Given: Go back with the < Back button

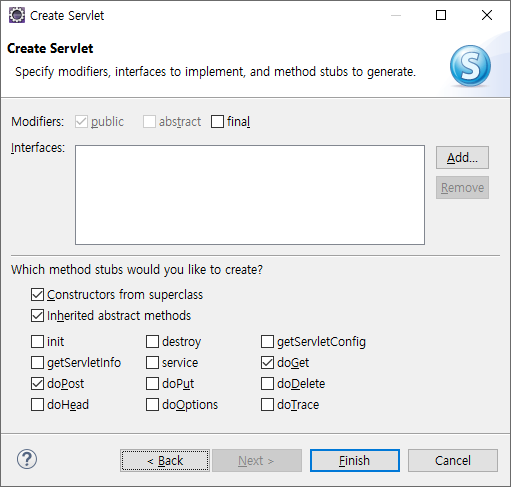Looking at the screenshot, I should (165, 461).
